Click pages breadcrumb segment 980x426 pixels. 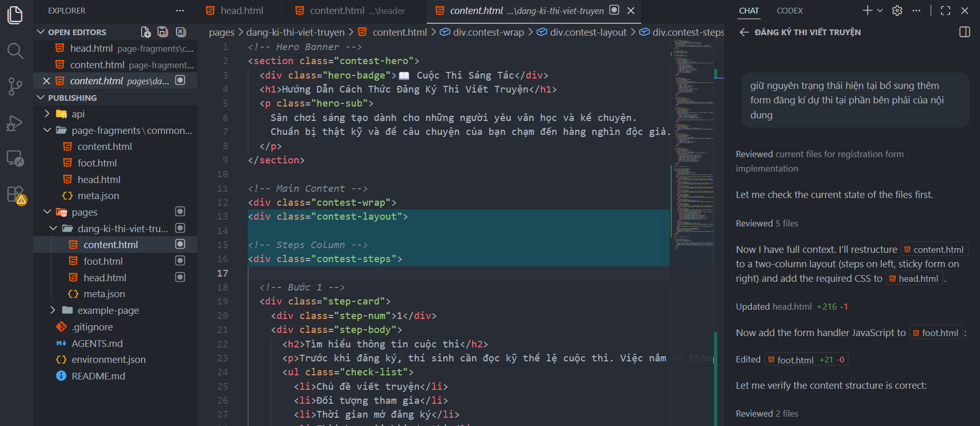click(221, 32)
